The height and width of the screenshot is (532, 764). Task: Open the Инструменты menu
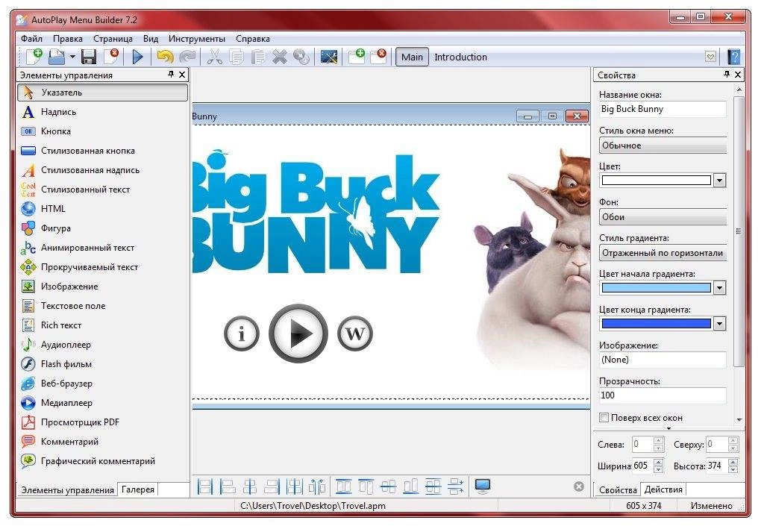[197, 39]
